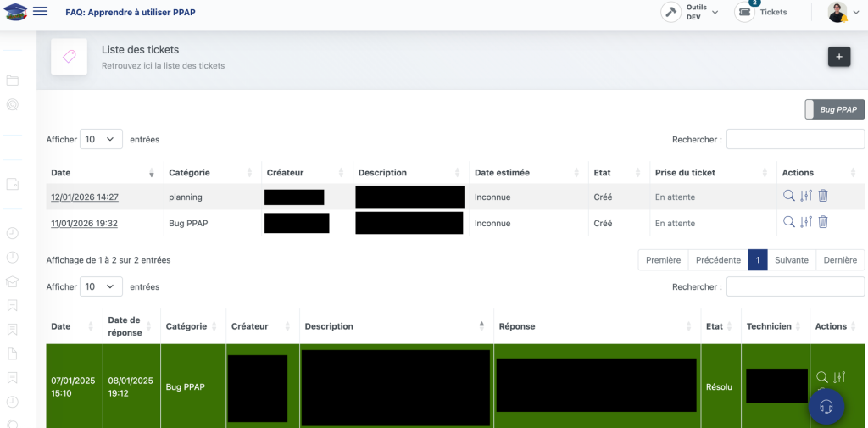Screen dimensions: 868x428
Task: Click the Tickets icon with badge
Action: coord(745,12)
